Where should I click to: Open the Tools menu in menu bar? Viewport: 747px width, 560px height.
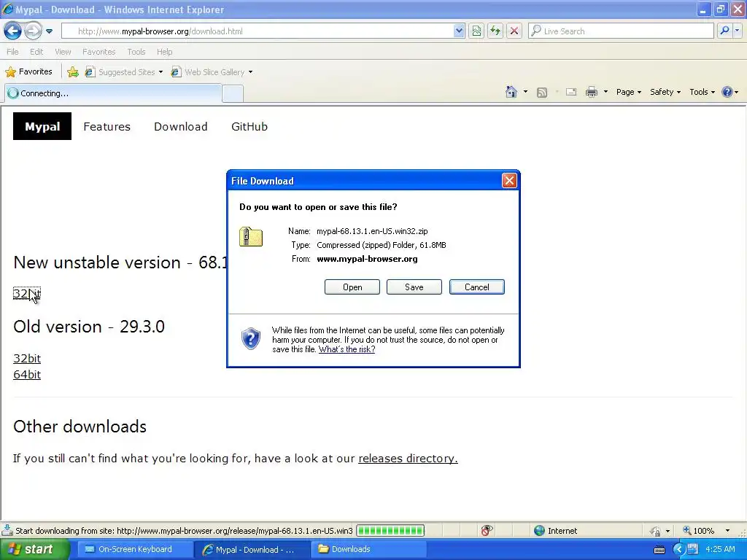click(x=136, y=52)
